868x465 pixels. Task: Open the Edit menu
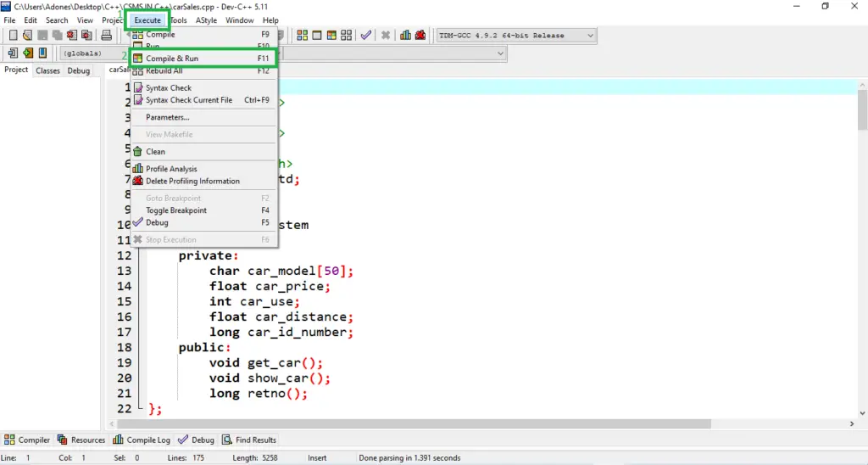31,20
